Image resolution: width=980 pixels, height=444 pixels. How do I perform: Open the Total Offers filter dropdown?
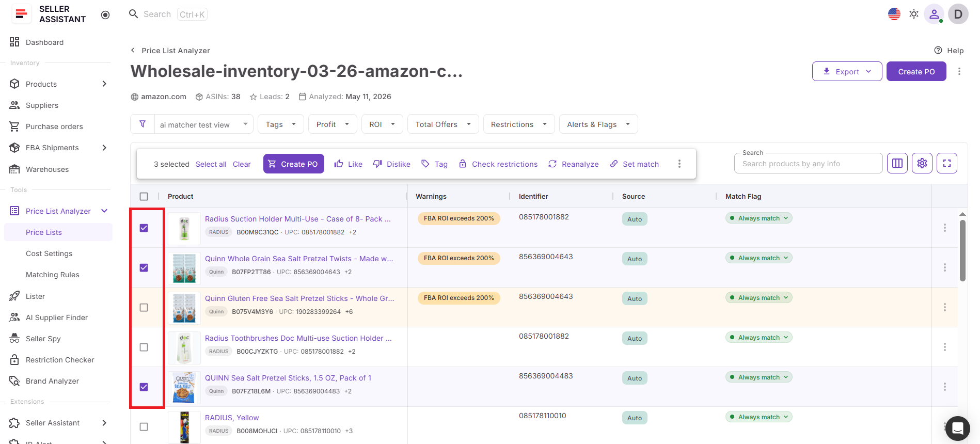point(444,124)
